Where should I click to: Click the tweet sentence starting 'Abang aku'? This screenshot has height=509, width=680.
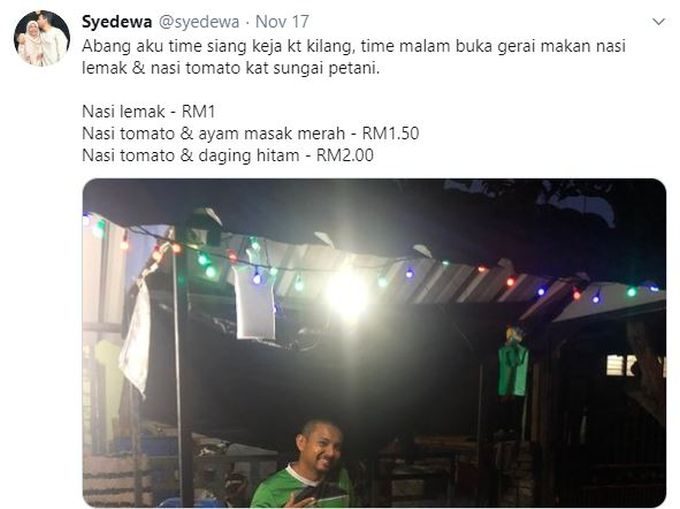353,57
